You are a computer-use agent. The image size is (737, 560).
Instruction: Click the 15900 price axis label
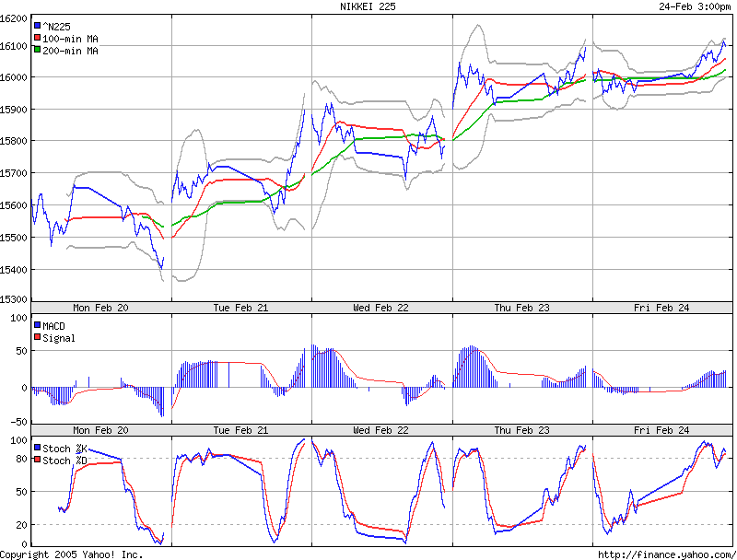(x=13, y=110)
